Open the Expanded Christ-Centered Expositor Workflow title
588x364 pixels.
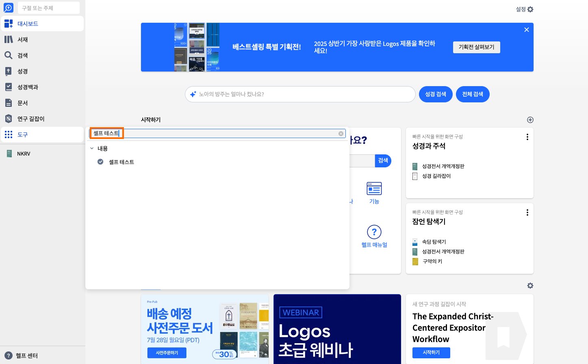pyautogui.click(x=453, y=328)
